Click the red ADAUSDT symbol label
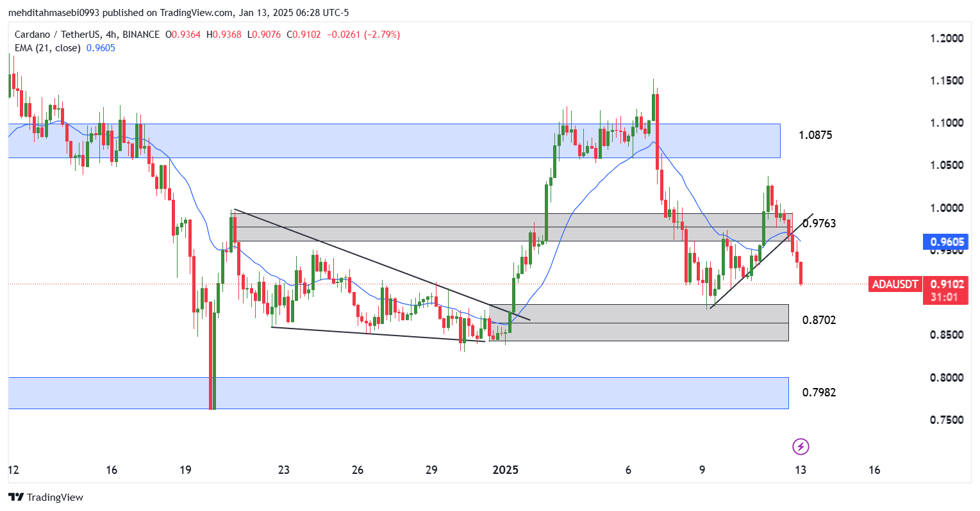This screenshot has height=511, width=980. [x=895, y=284]
